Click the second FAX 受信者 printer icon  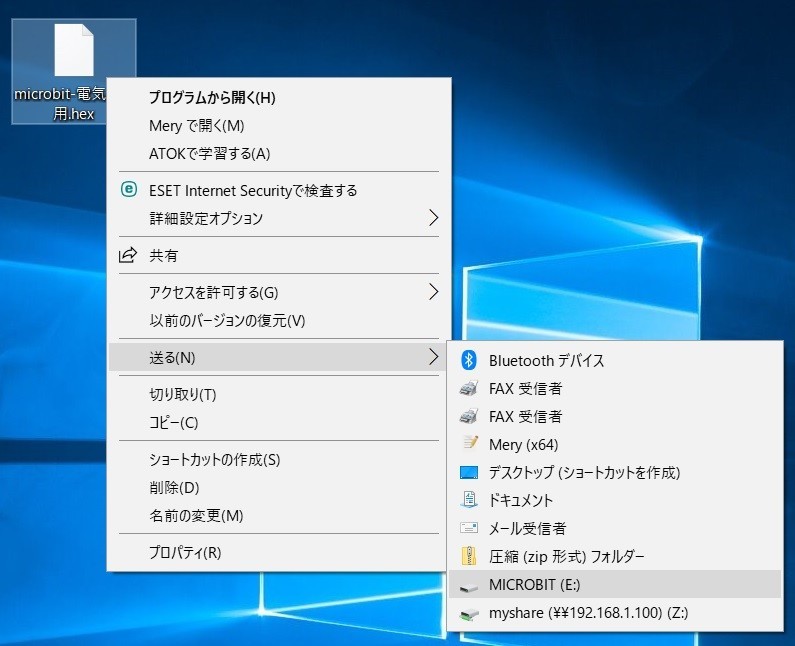tap(469, 416)
